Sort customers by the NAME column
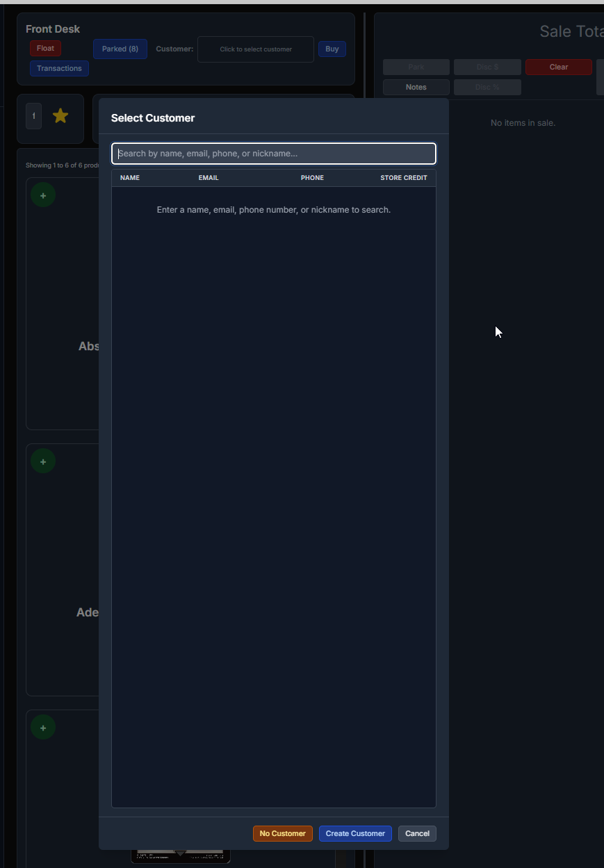Viewport: 604px width, 868px height. pos(130,178)
